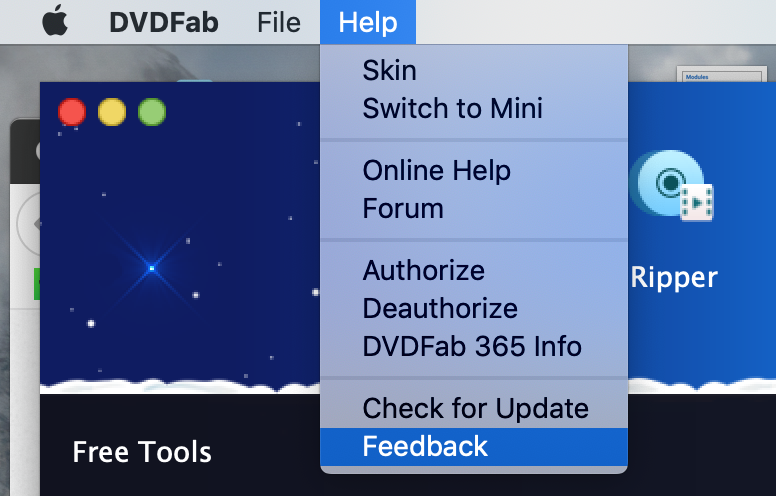Click the Ripper disc icon
The width and height of the screenshot is (776, 496).
[x=672, y=185]
